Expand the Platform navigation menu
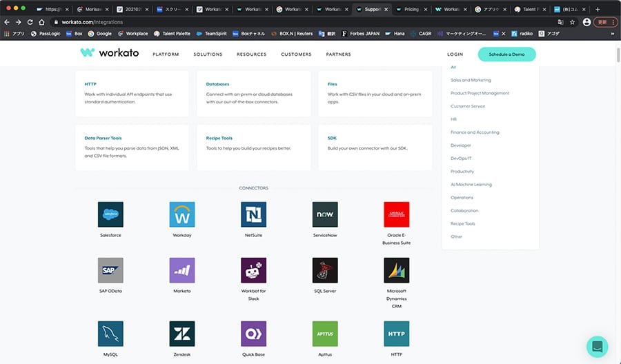 pos(166,54)
